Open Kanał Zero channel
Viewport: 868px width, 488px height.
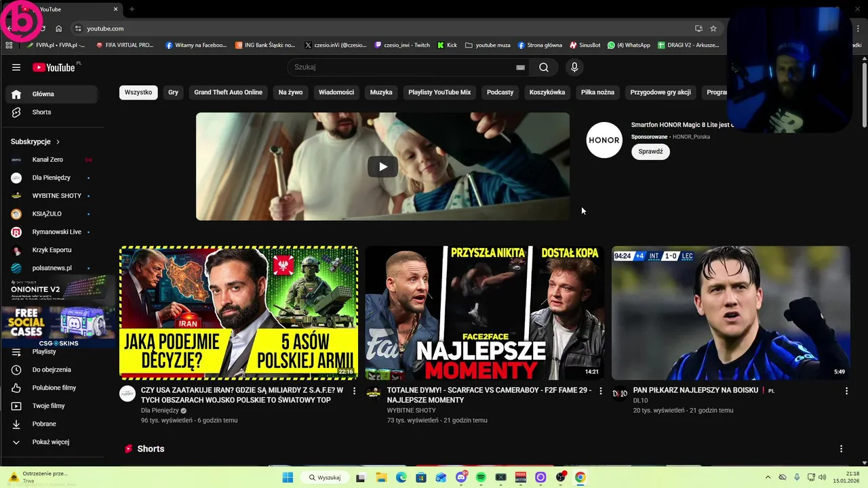click(52, 159)
